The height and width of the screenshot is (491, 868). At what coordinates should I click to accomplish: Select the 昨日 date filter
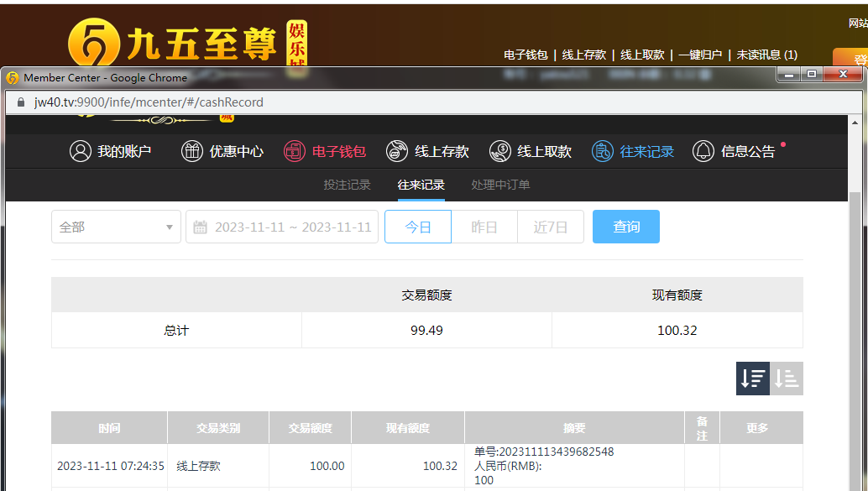(484, 227)
